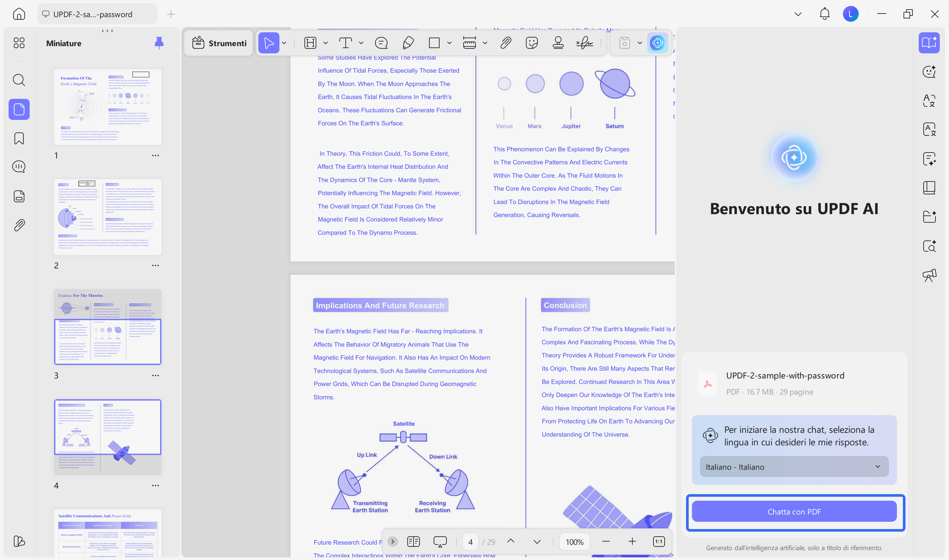This screenshot has width=949, height=560.
Task: Open the Strumenti tools button
Action: tap(219, 43)
